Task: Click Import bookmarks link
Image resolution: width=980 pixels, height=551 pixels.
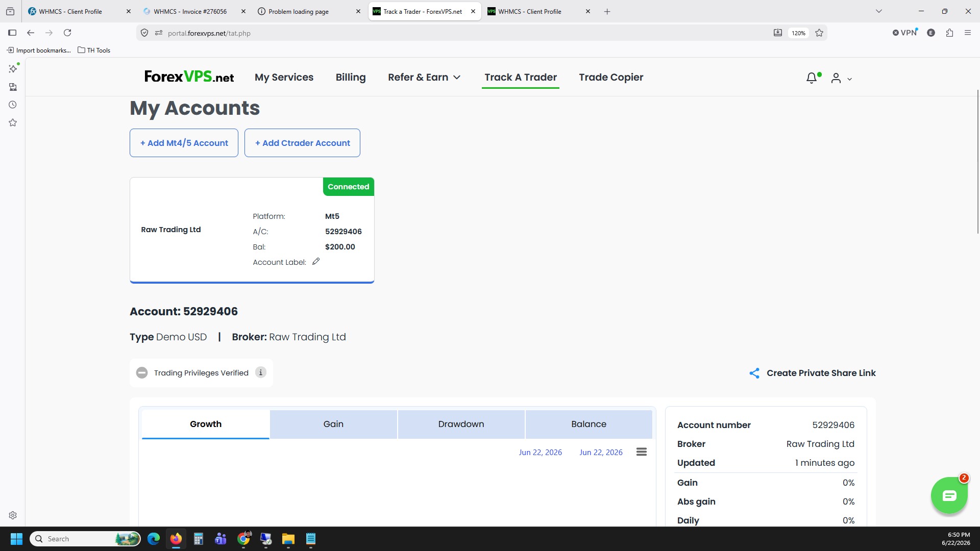Action: [x=39, y=50]
